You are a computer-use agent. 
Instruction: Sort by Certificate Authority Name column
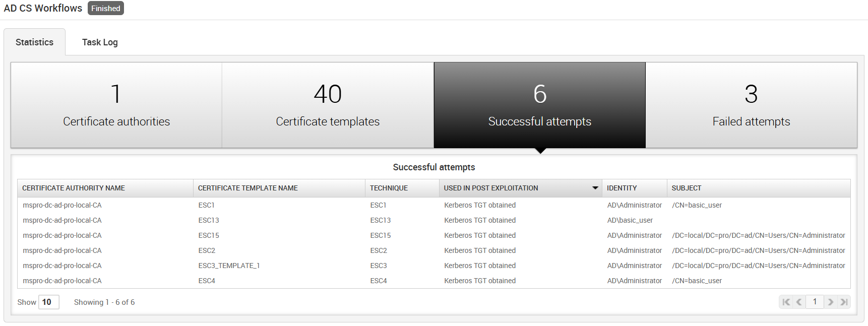(74, 188)
